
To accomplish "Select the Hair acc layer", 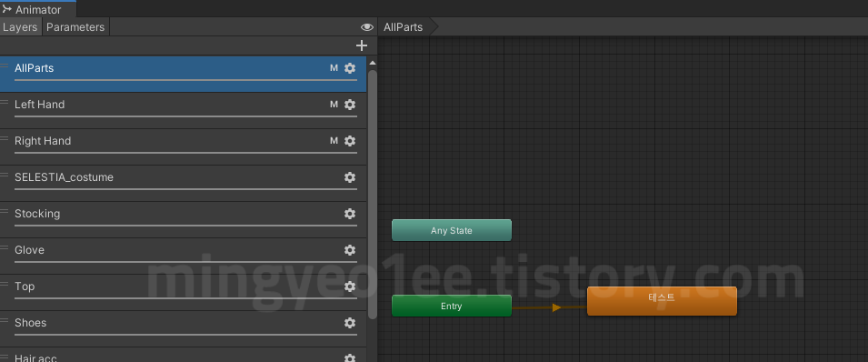I will tap(183, 356).
